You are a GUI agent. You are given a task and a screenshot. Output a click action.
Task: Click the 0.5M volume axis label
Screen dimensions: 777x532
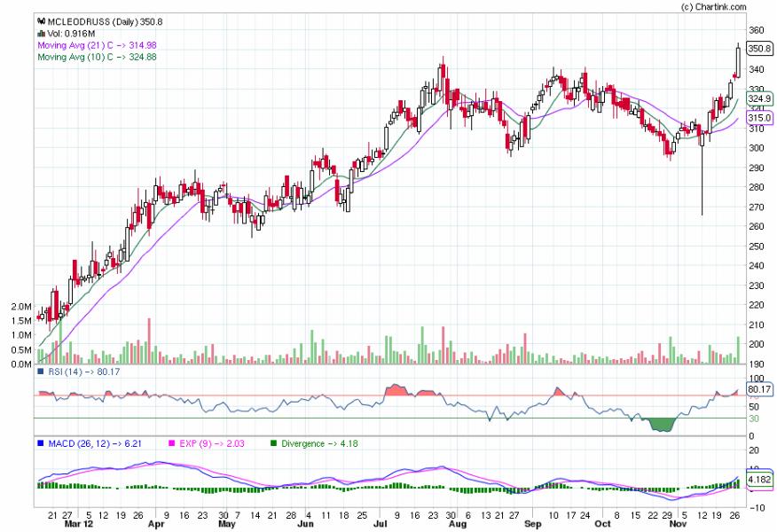[x=21, y=350]
